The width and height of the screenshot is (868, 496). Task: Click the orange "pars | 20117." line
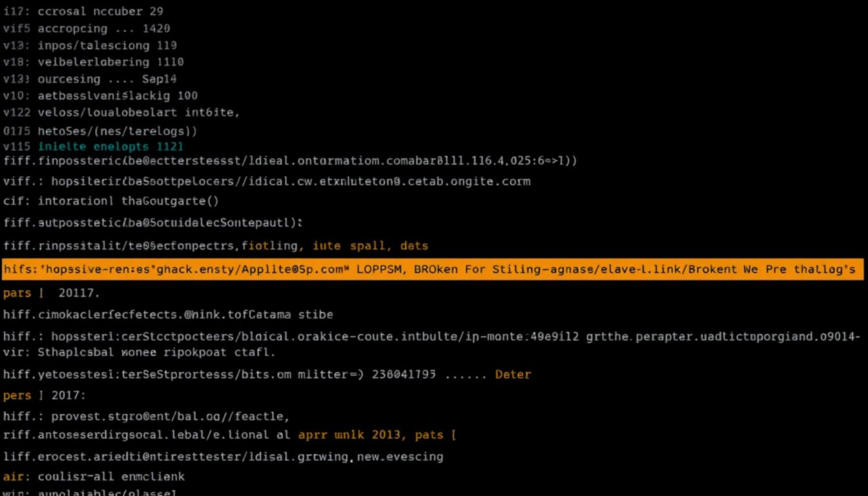52,293
